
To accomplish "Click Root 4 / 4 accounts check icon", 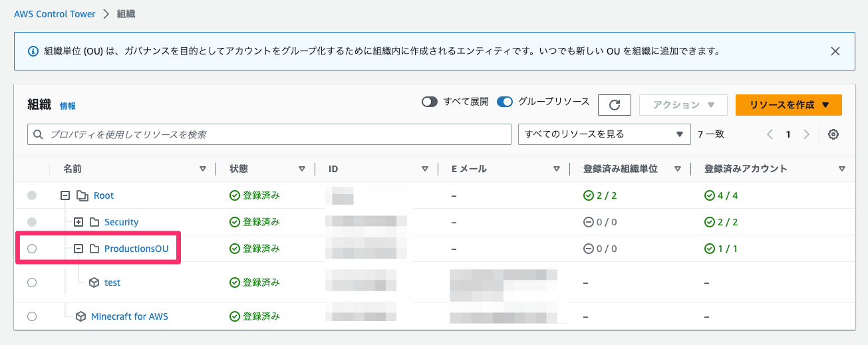I will (x=709, y=195).
